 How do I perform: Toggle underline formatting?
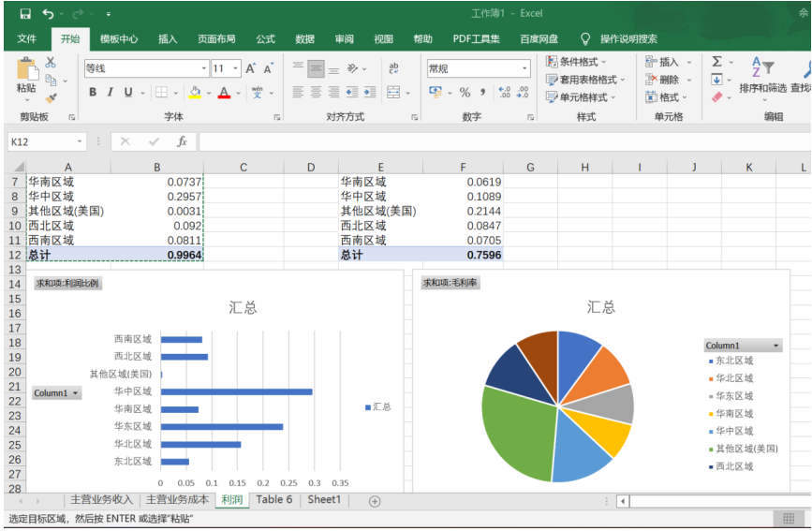tap(127, 93)
